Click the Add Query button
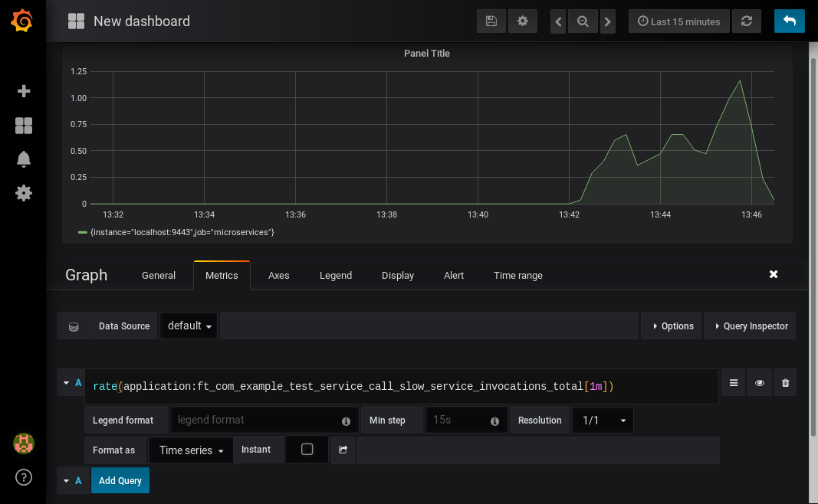Image resolution: width=818 pixels, height=504 pixels. (120, 480)
